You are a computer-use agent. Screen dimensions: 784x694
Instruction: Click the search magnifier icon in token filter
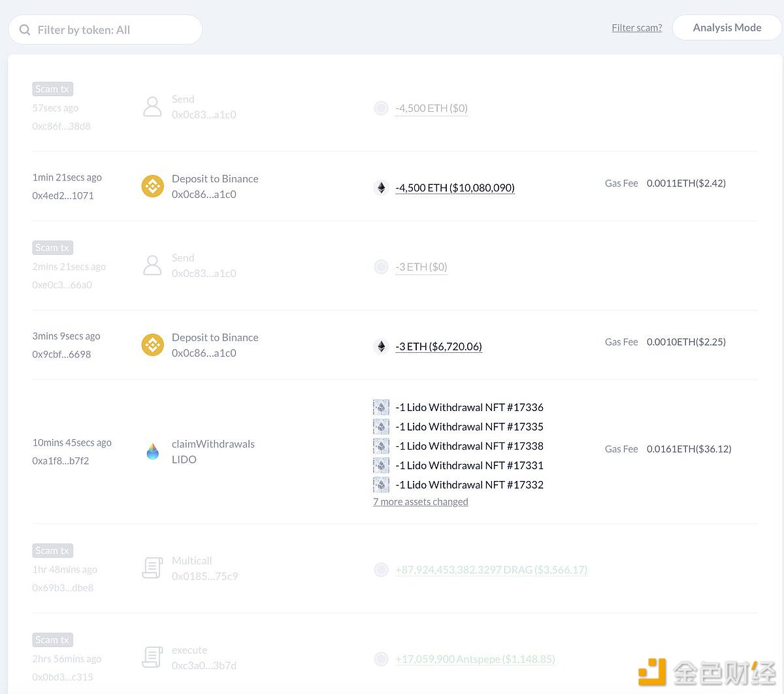pyautogui.click(x=25, y=30)
